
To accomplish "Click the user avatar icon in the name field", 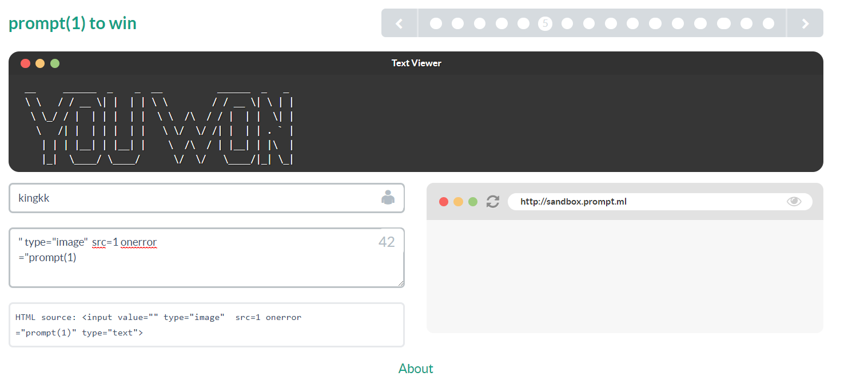I will pos(388,197).
